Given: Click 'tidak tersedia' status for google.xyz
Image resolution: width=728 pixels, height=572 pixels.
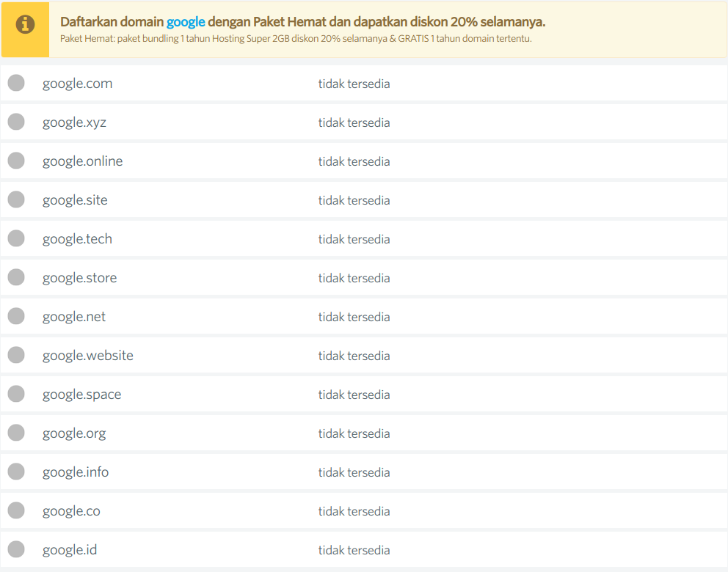Looking at the screenshot, I should point(354,123).
